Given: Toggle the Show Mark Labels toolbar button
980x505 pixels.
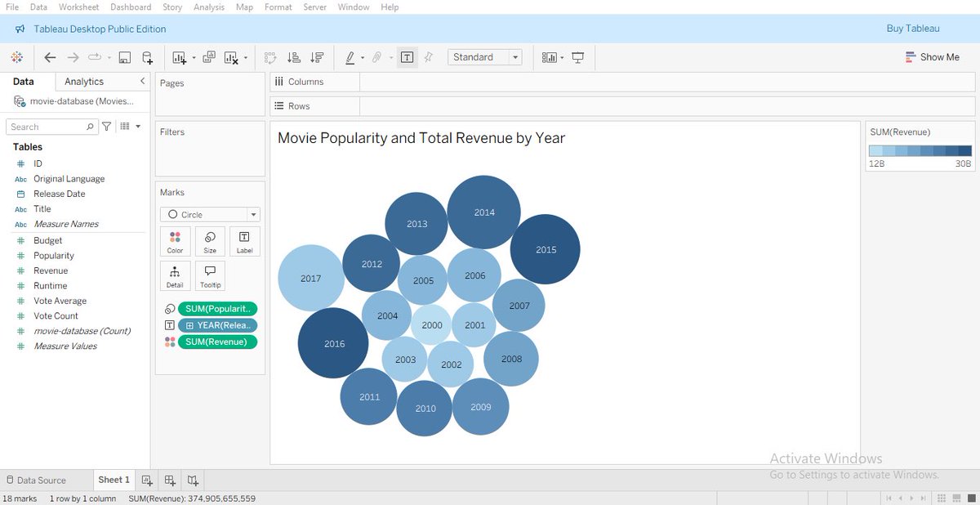Looking at the screenshot, I should point(407,57).
